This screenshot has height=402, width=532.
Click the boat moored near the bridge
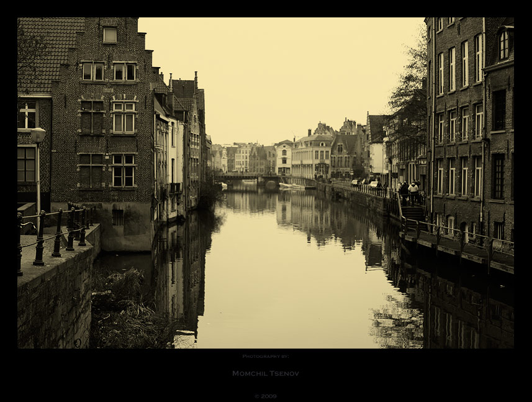[292, 185]
